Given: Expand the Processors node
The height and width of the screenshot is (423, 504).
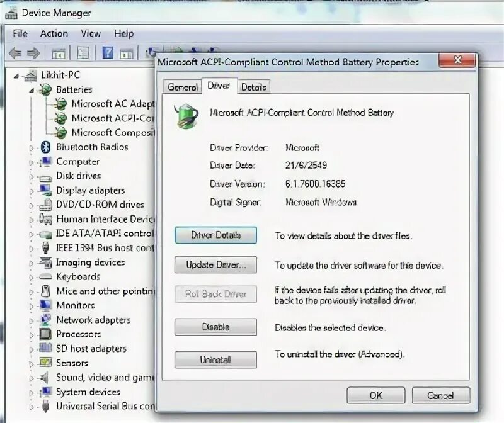Looking at the screenshot, I should 31,335.
